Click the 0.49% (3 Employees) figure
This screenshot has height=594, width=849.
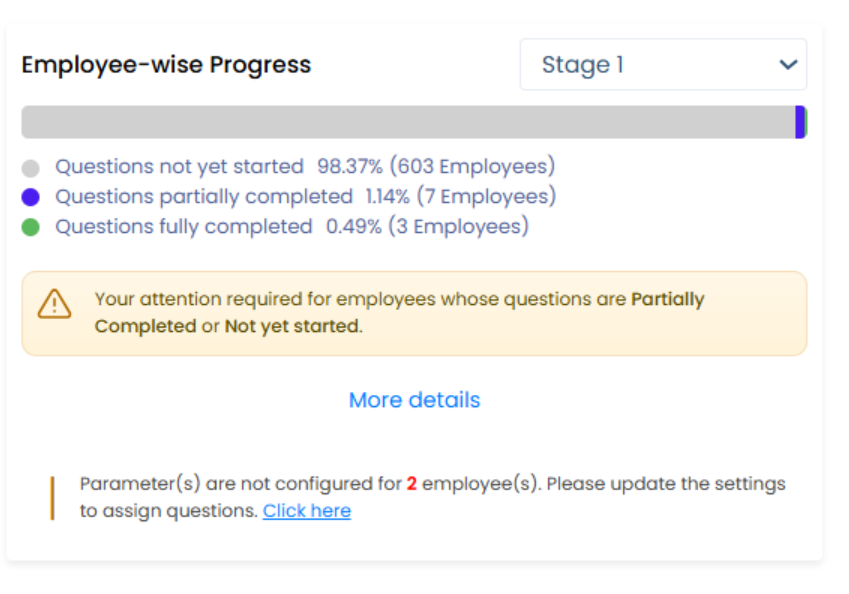point(428,227)
